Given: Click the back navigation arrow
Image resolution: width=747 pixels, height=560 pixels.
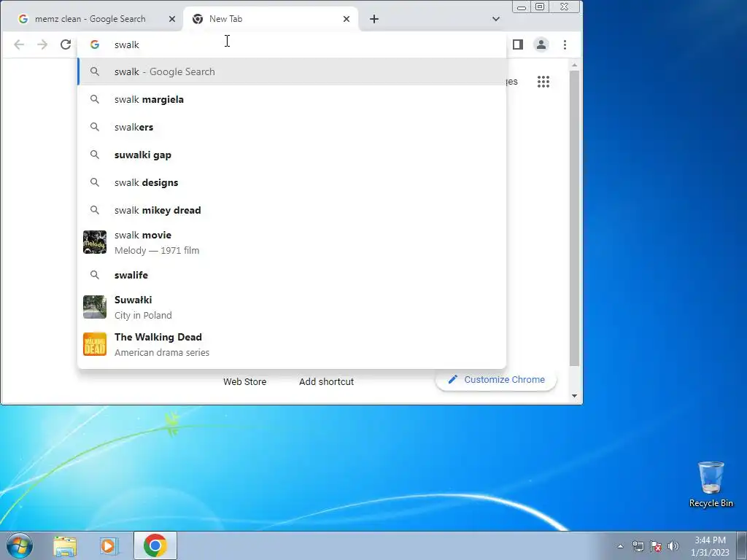Looking at the screenshot, I should point(19,44).
